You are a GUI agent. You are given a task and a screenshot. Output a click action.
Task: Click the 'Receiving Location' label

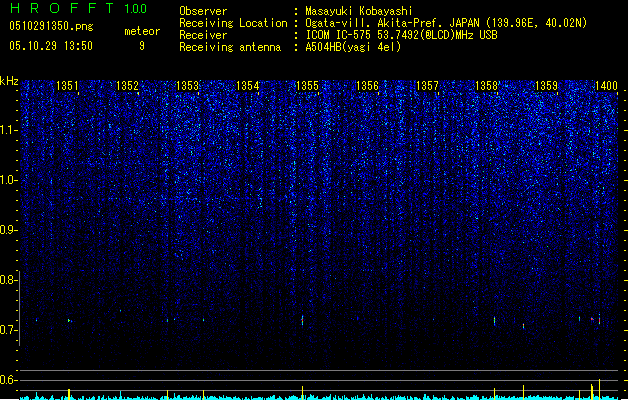coord(233,23)
